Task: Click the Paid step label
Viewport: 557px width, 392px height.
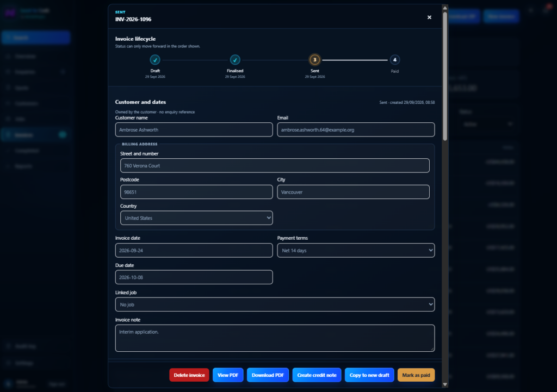Action: coord(395,71)
